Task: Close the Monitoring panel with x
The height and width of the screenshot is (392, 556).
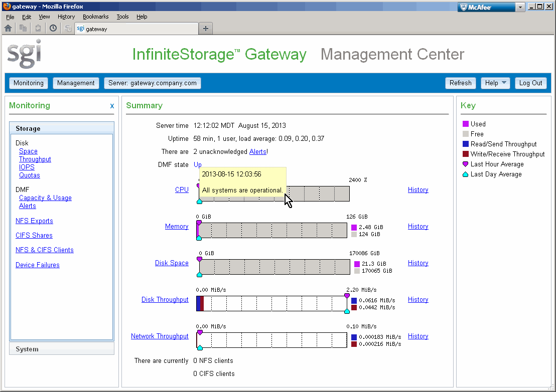Action: 112,106
